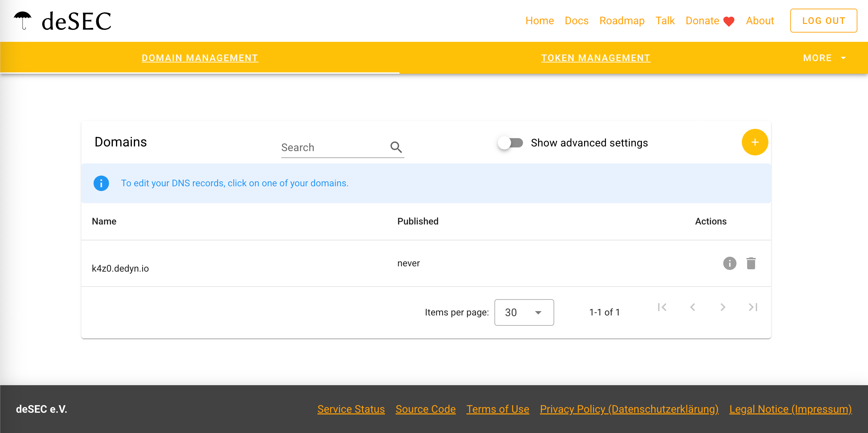868x433 pixels.
Task: Open Terms of Use footer link
Action: 497,409
